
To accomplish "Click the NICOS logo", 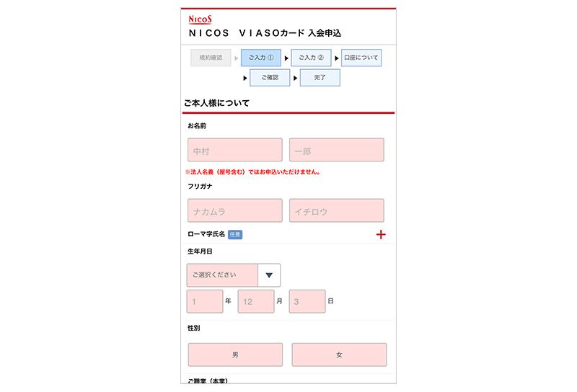I will click(200, 19).
